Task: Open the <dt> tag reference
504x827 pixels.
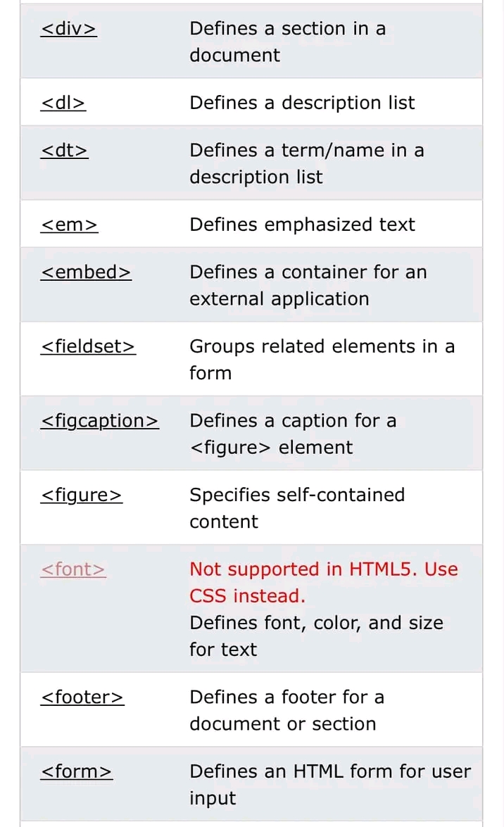Action: coord(64,151)
